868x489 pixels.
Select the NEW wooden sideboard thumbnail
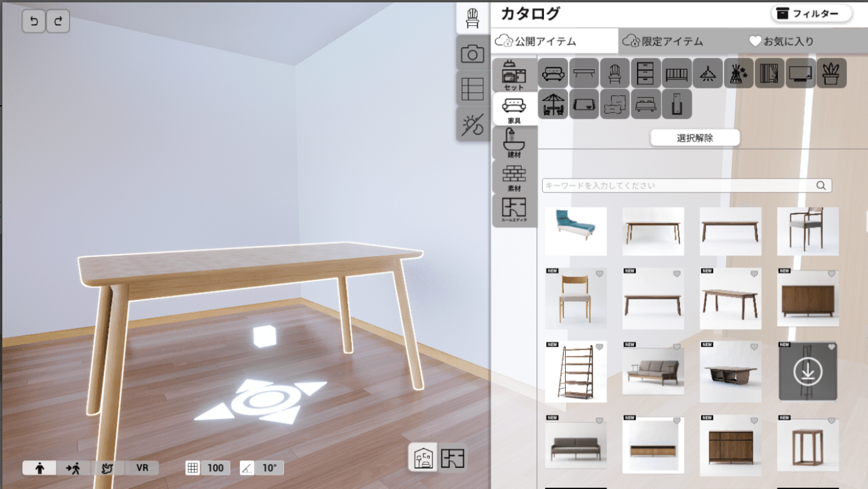[x=807, y=299]
